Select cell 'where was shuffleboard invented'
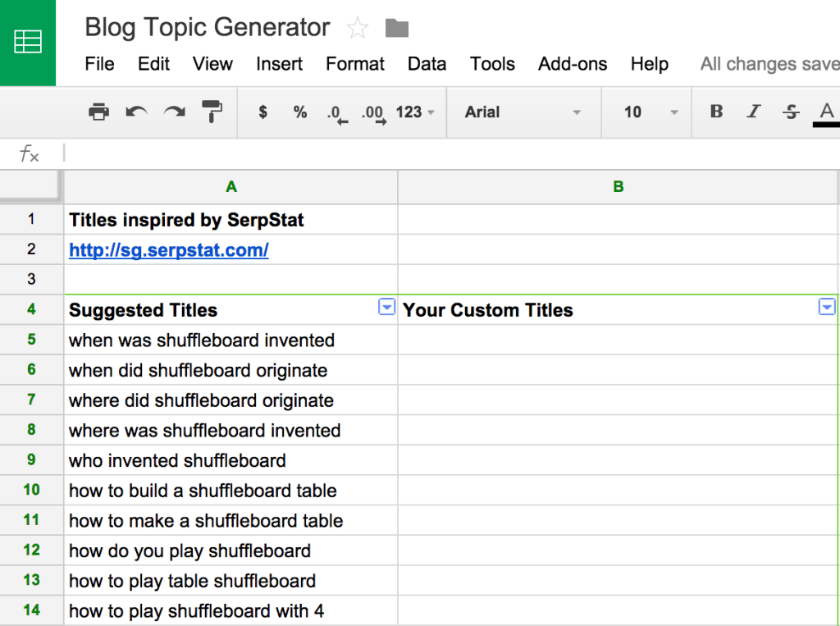 pyautogui.click(x=231, y=430)
